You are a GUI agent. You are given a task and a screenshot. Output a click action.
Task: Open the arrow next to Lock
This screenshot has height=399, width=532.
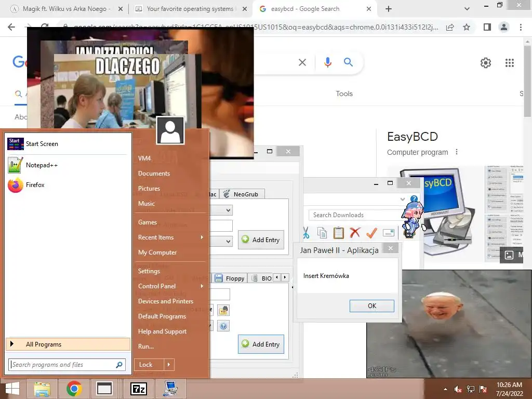pyautogui.click(x=169, y=365)
